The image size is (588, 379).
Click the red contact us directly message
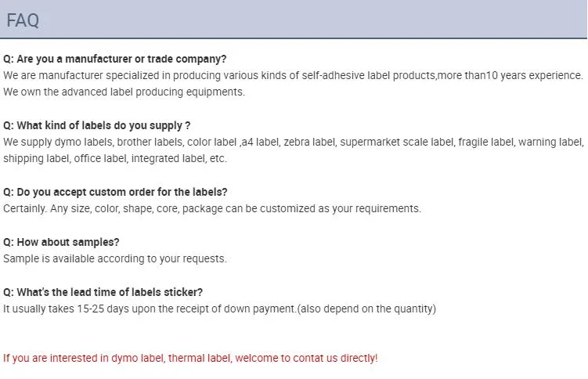tap(190, 358)
